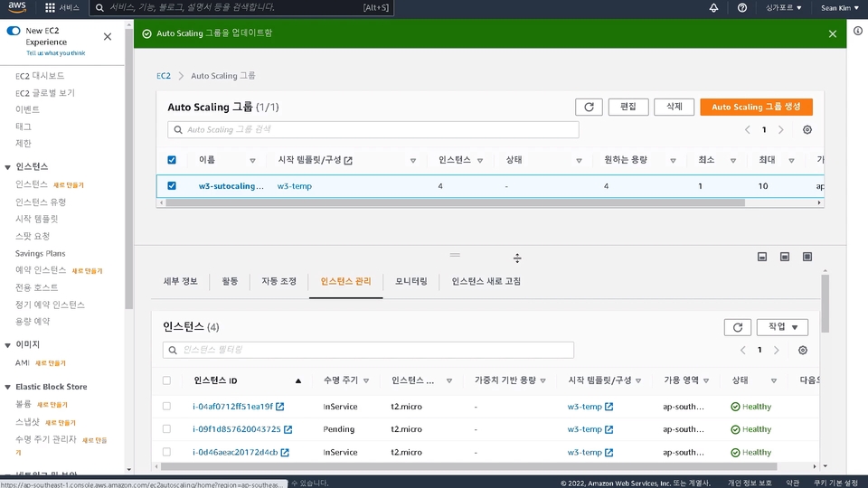Viewport: 868px width, 488px height.
Task: Open the w3-sutocaling group link
Action: pyautogui.click(x=231, y=186)
